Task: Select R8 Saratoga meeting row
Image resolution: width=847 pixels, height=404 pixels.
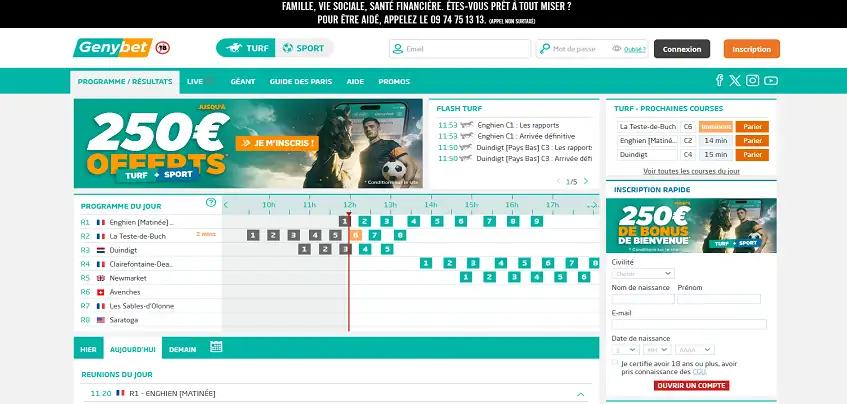Action: tap(147, 320)
